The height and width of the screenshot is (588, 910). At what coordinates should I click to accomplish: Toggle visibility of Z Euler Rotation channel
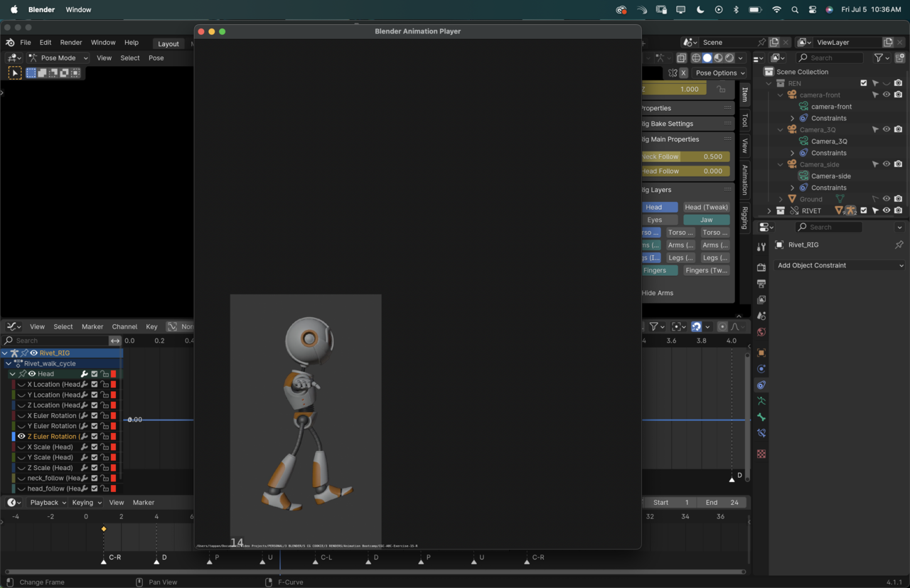(x=21, y=437)
